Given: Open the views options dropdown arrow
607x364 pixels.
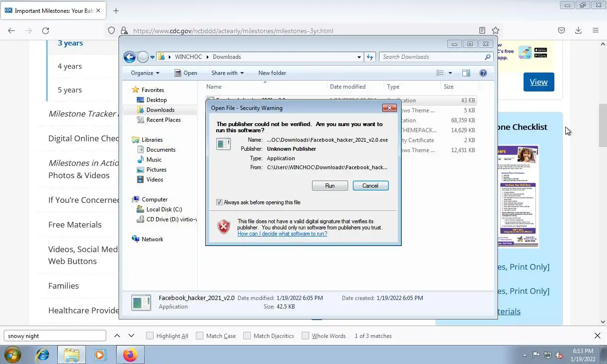Looking at the screenshot, I should point(450,73).
